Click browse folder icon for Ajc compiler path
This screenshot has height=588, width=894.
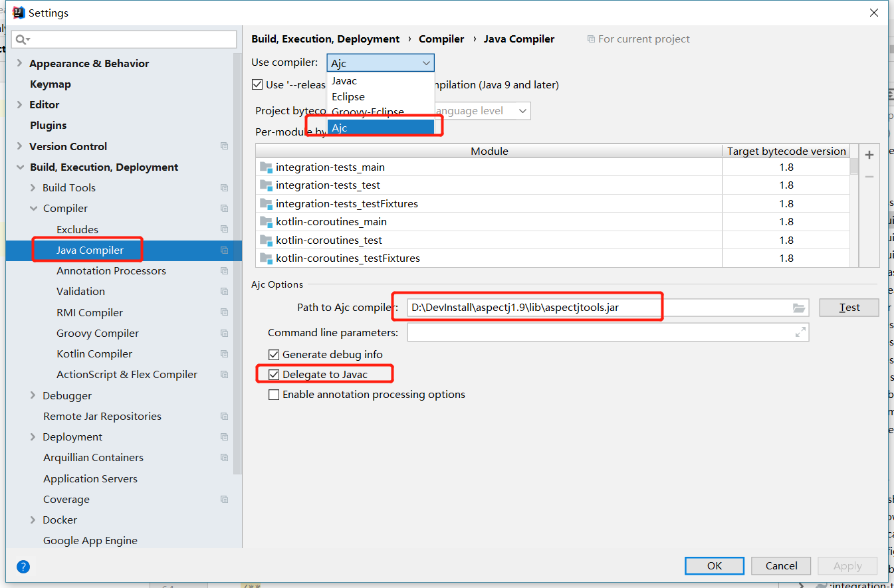pyautogui.click(x=798, y=308)
